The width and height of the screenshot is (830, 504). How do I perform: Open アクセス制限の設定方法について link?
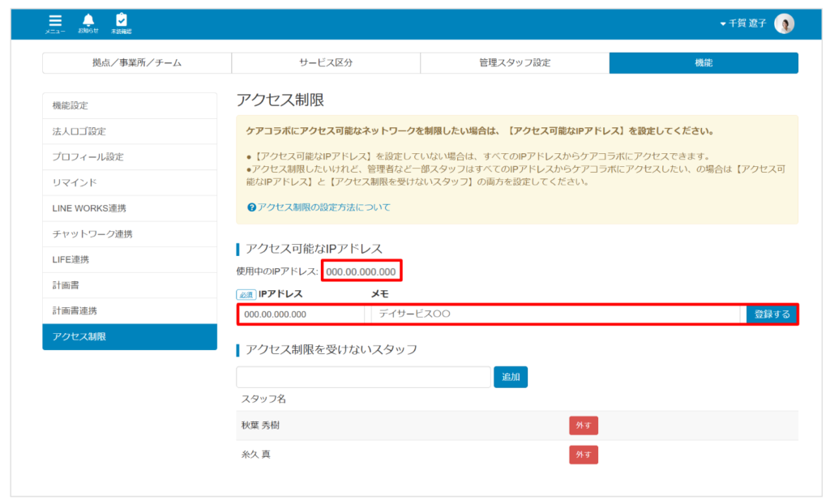tap(324, 206)
